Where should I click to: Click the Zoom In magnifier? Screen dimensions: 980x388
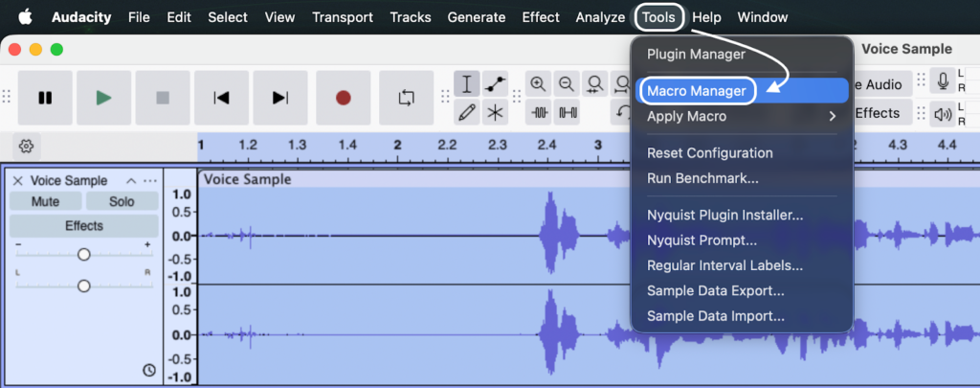[x=539, y=84]
